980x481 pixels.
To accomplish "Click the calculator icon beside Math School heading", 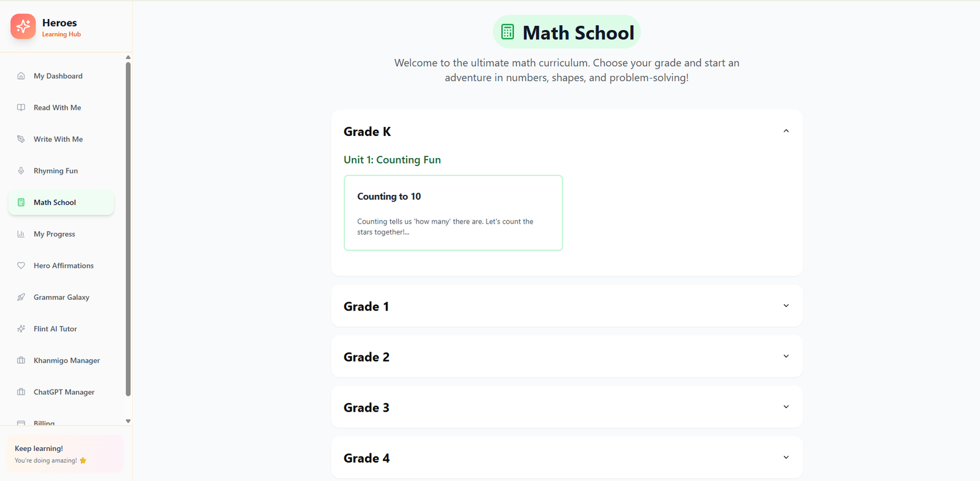I will pyautogui.click(x=507, y=32).
